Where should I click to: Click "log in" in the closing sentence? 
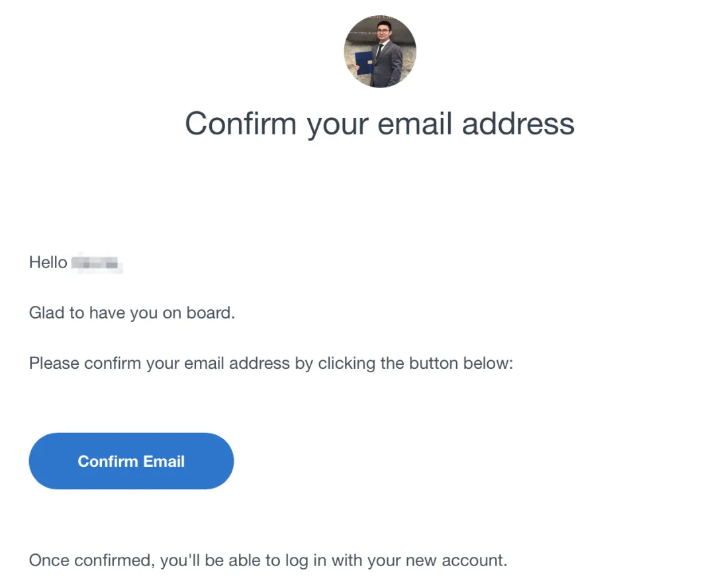click(306, 560)
